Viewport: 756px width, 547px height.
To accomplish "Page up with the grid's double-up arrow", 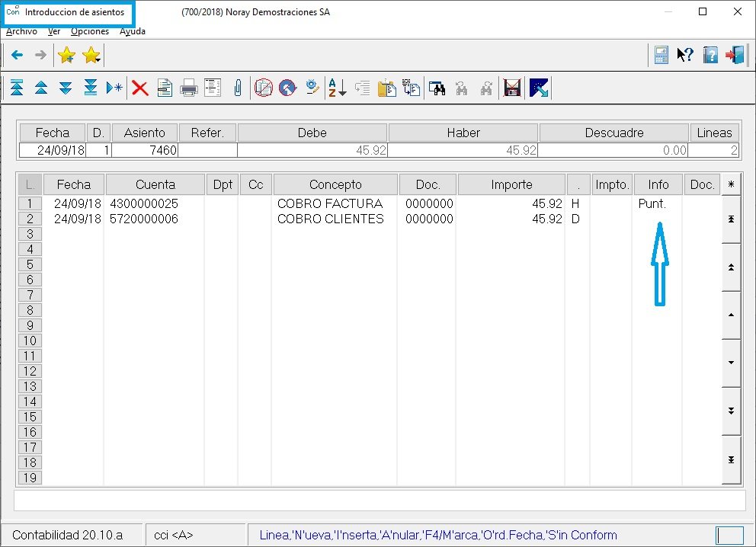I will (732, 267).
